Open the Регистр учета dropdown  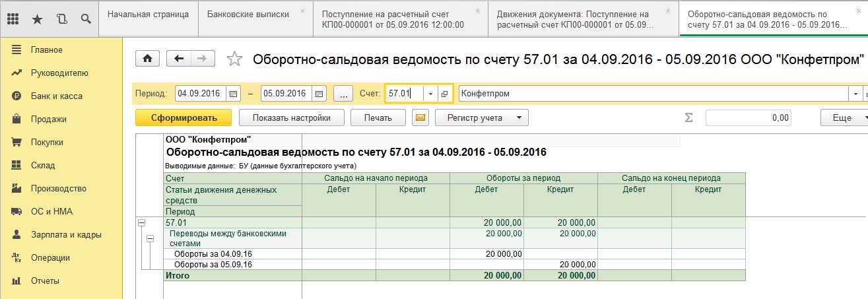coord(483,117)
